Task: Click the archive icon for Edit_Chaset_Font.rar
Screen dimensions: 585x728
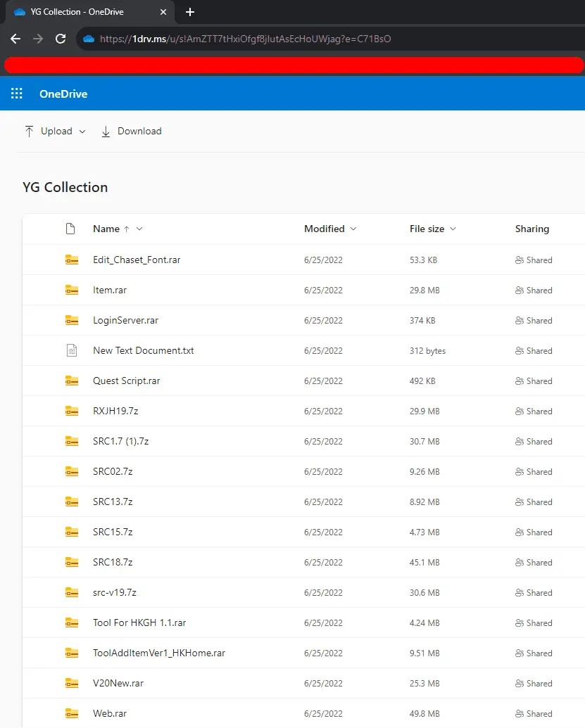Action: click(72, 260)
